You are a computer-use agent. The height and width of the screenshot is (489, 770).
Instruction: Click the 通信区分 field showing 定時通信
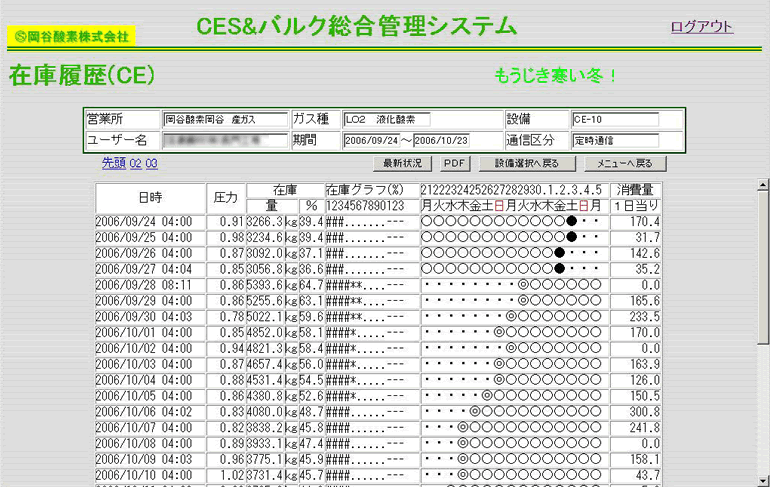tap(615, 140)
